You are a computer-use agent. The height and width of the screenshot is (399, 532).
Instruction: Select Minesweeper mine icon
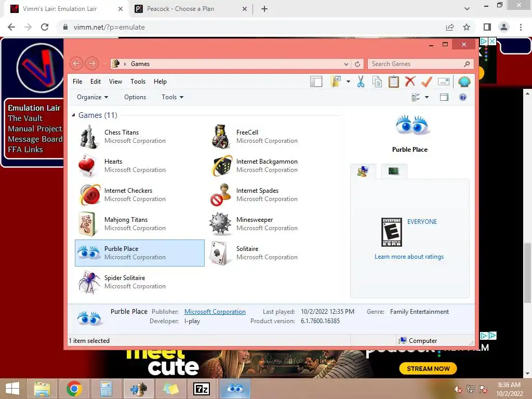pos(220,224)
